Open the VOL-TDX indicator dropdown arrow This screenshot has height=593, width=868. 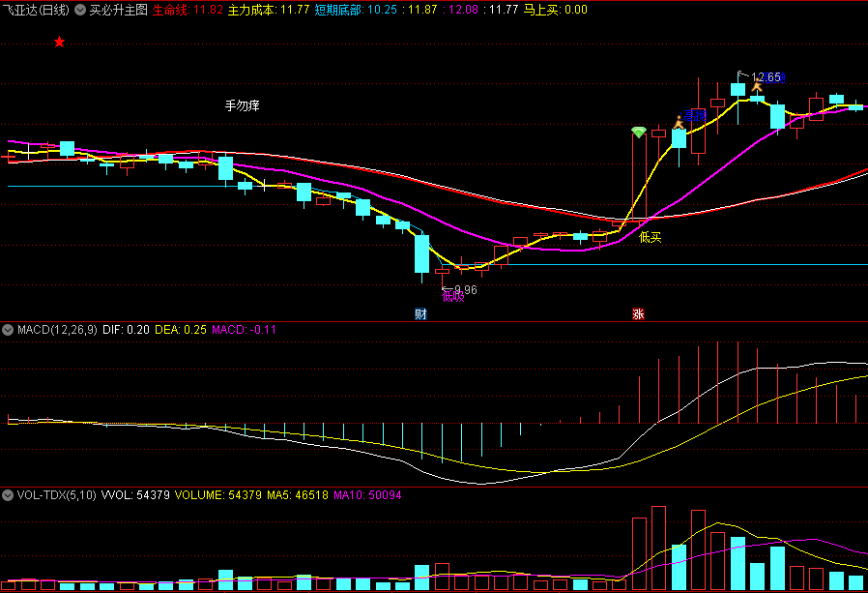click(8, 495)
